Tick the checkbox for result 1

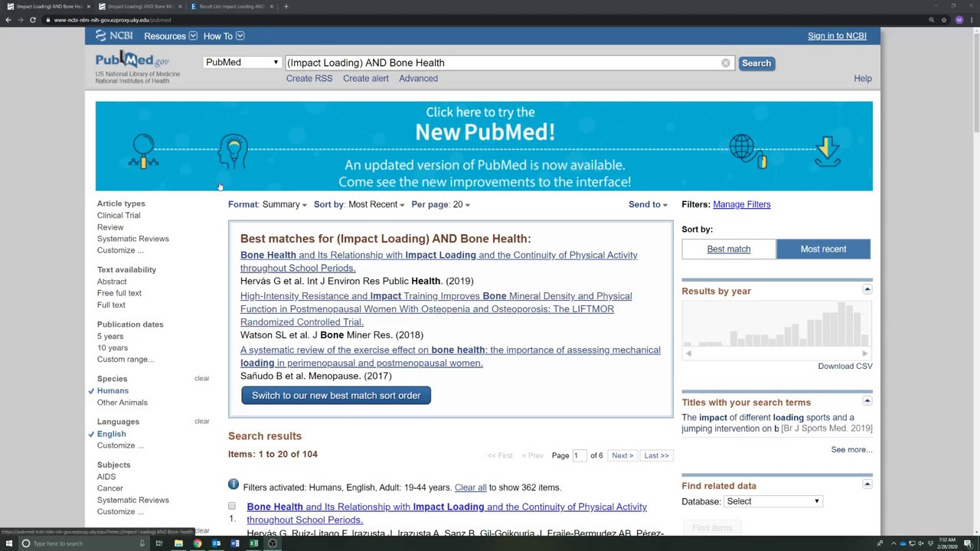[232, 506]
